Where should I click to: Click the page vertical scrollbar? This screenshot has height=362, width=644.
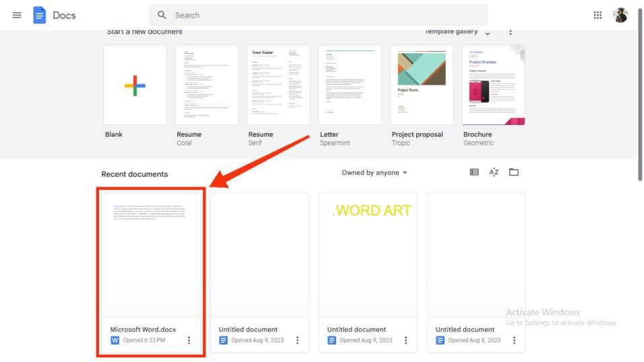(640, 94)
